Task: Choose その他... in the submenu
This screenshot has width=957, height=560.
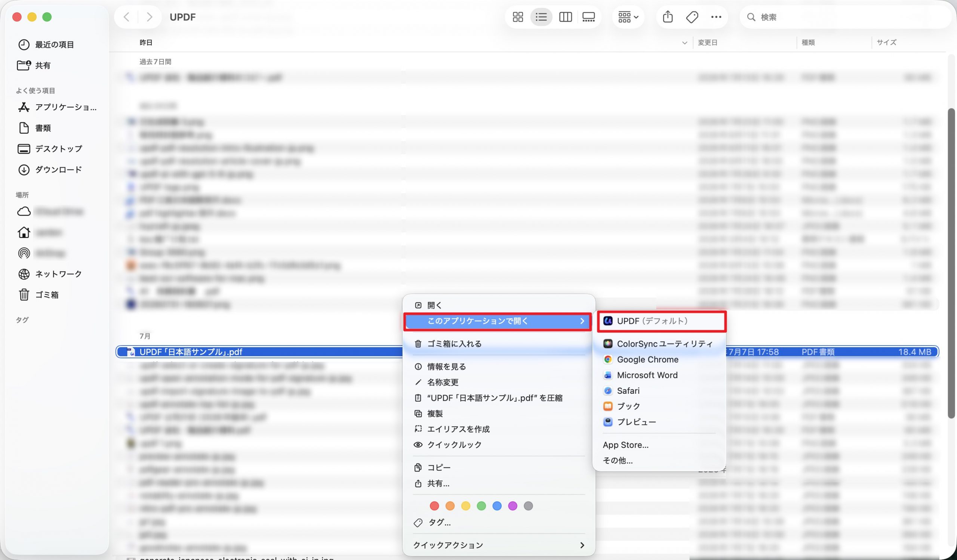Action: tap(659, 461)
